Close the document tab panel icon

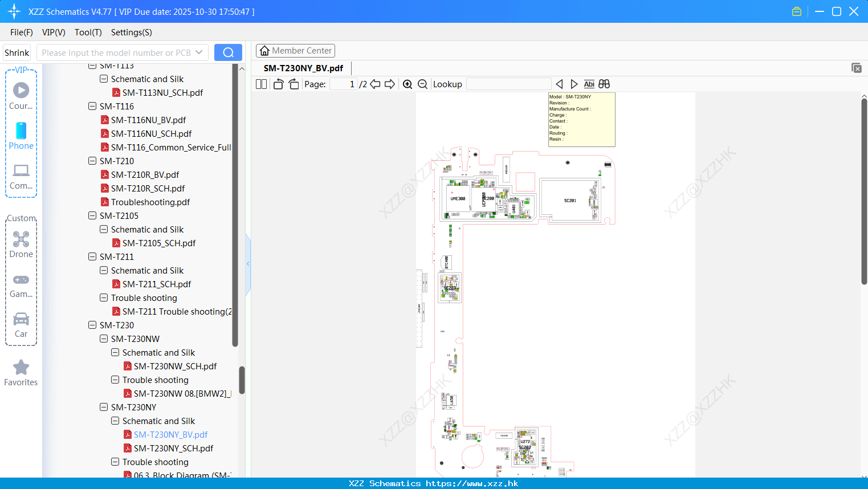coord(856,68)
